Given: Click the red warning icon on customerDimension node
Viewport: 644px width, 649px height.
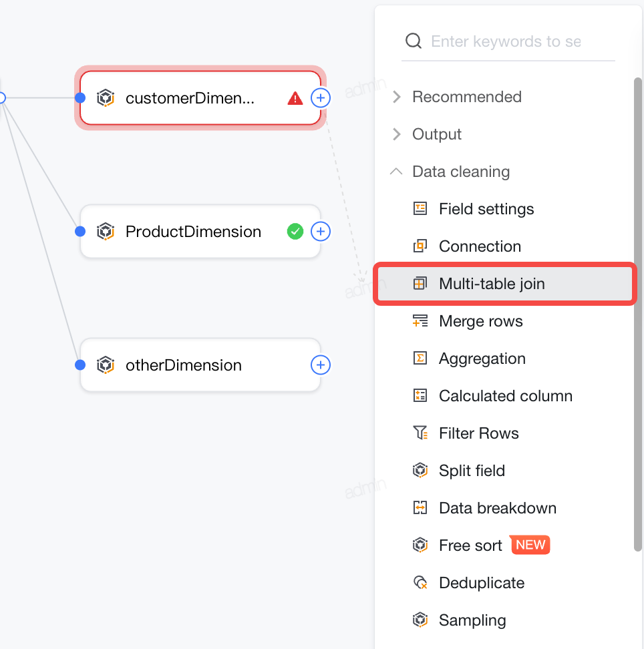Looking at the screenshot, I should pos(295,98).
